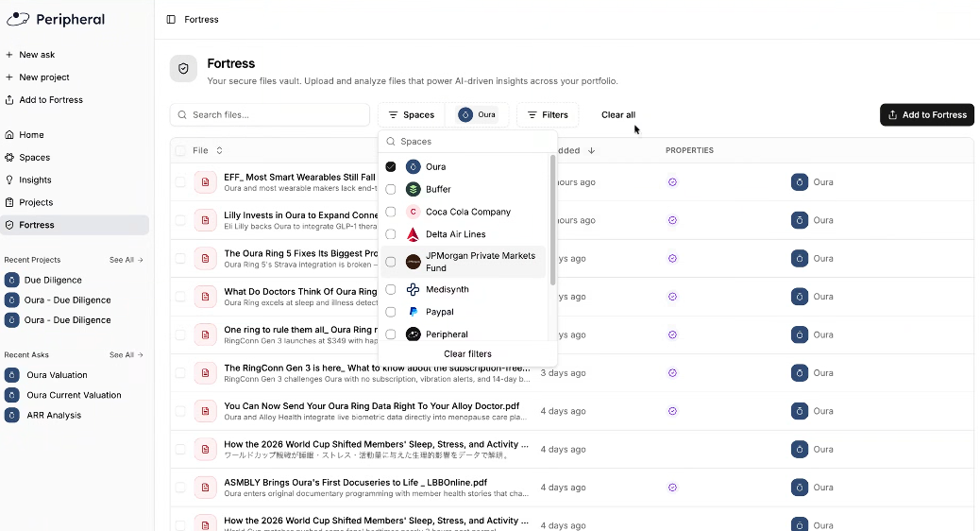Click Clear filters in Spaces dropdown
The width and height of the screenshot is (980, 531).
coord(467,353)
